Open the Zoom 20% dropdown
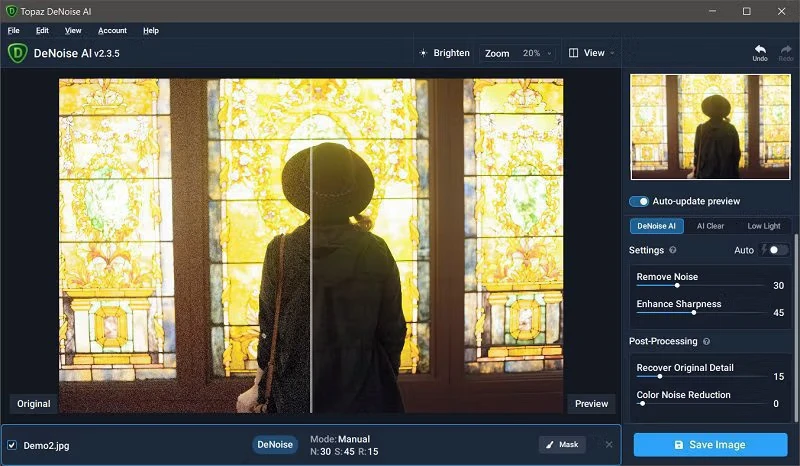 coord(518,53)
